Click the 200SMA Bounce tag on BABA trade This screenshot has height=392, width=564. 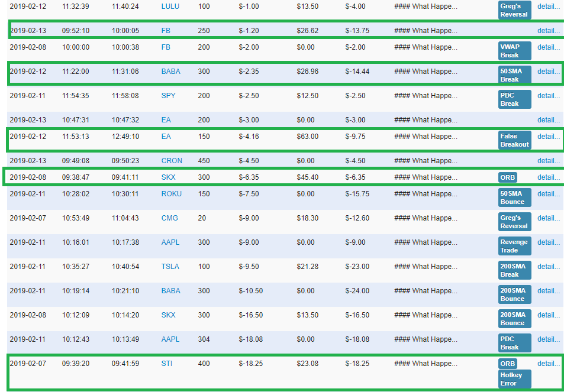[514, 294]
